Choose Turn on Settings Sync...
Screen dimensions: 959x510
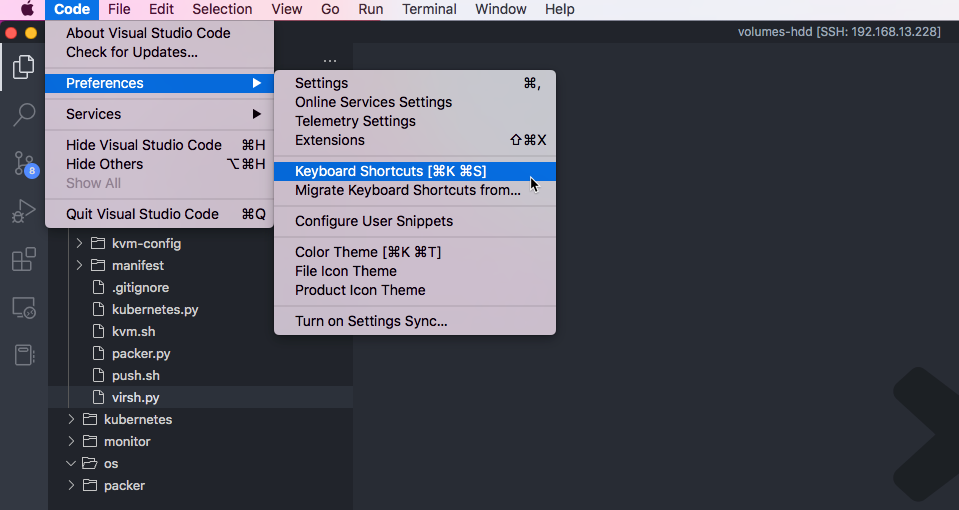click(x=415, y=321)
